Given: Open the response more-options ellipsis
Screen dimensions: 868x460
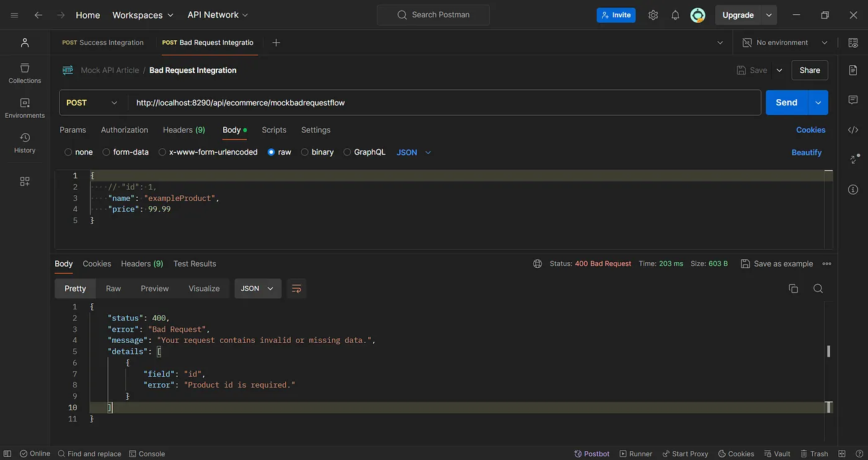Looking at the screenshot, I should pos(826,263).
